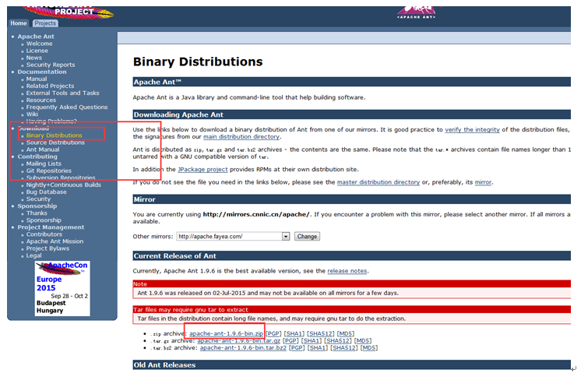Click PGP link for tar.bz2 archive
This screenshot has width=588, height=380.
297,348
